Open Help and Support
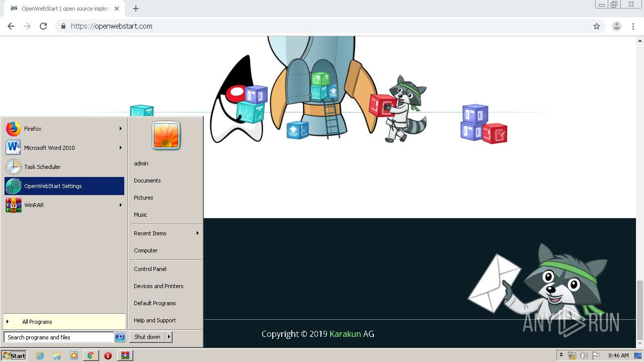This screenshot has height=362, width=644. [154, 320]
